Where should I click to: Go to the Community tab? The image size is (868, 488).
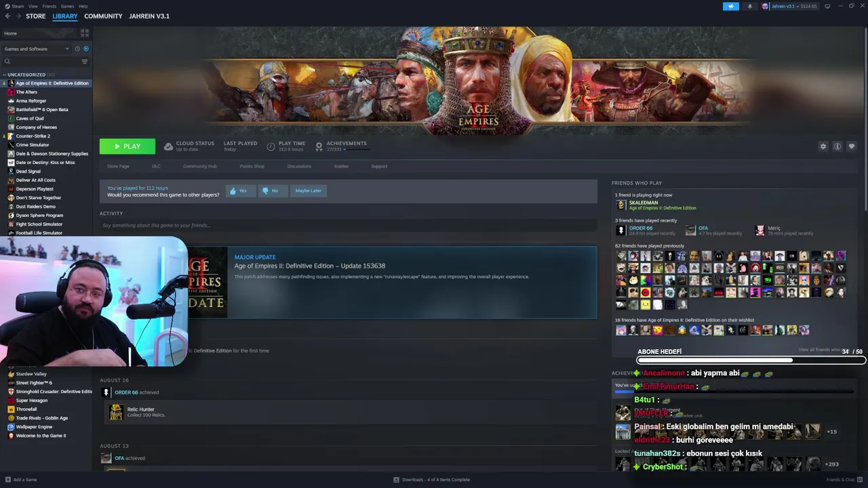pyautogui.click(x=103, y=16)
